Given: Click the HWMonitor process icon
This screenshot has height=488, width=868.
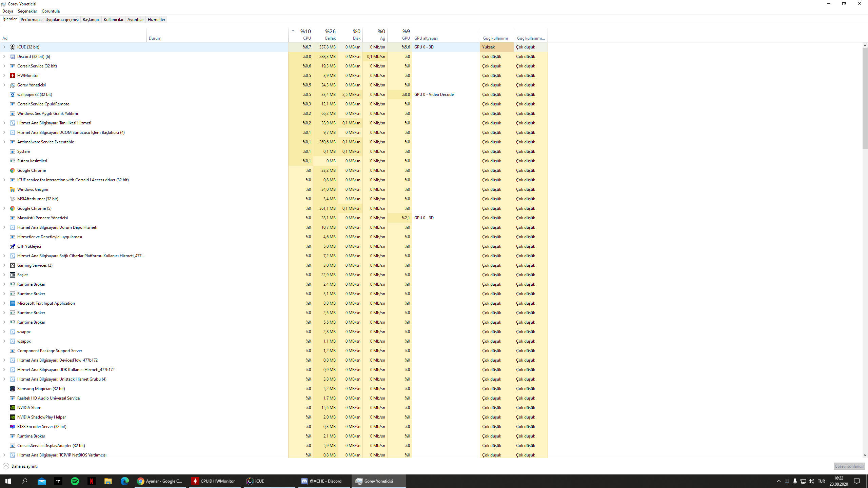Looking at the screenshot, I should (x=13, y=76).
